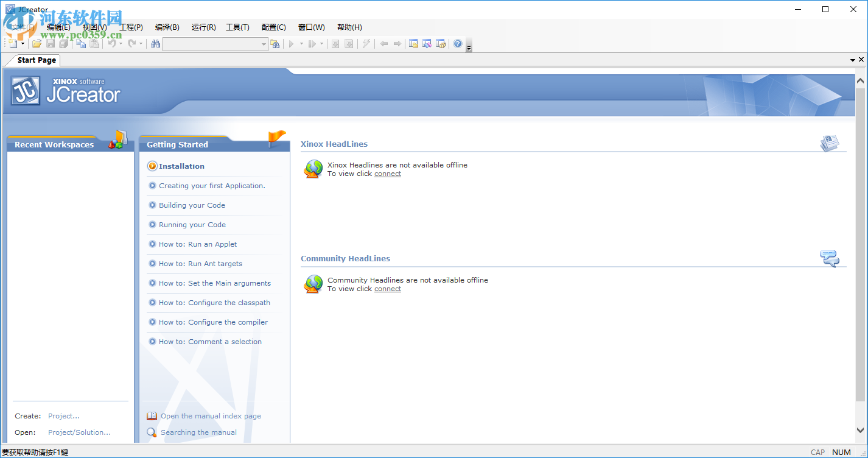
Task: Open the 配置(C) menu
Action: [273, 27]
